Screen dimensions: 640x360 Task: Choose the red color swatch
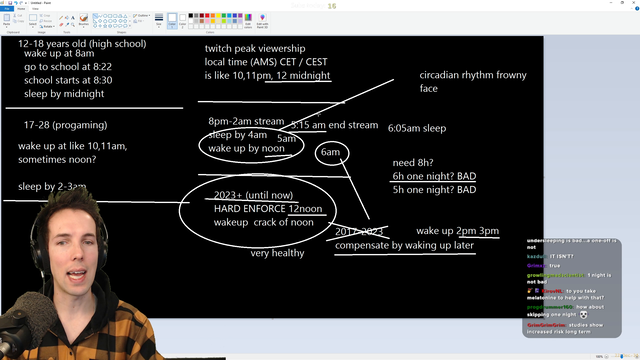[207, 16]
